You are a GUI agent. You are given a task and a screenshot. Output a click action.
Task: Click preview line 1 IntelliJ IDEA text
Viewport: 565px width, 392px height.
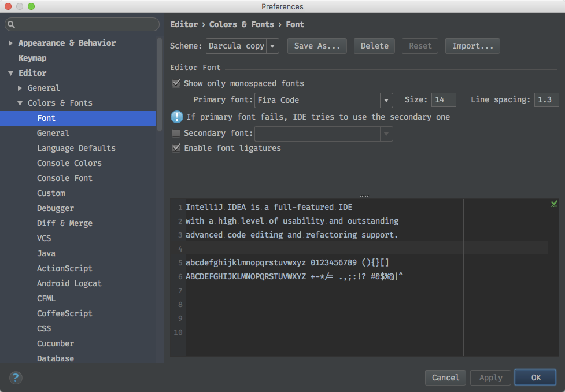[269, 207]
